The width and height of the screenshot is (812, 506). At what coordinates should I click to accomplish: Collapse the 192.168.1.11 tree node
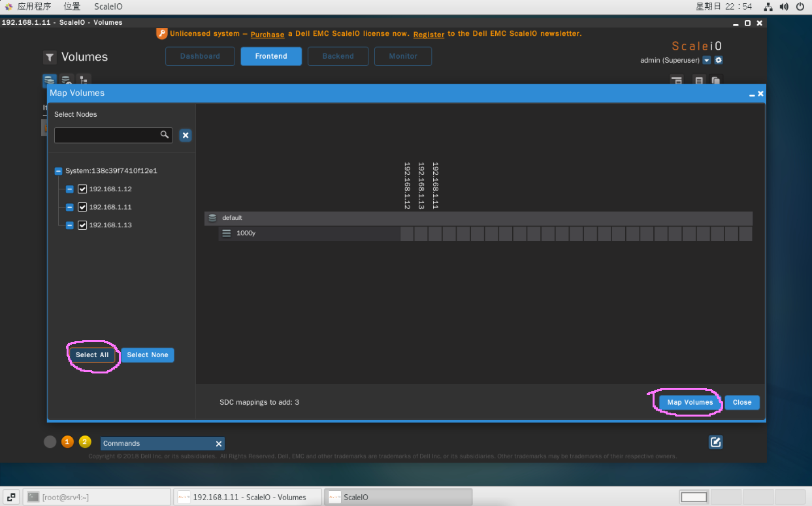70,207
